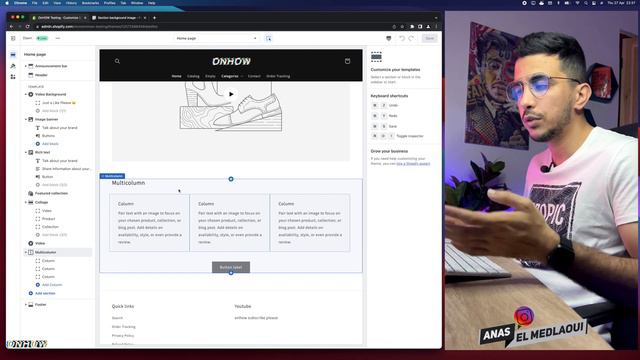
Task: Click the Video Background section icon
Action: [31, 94]
